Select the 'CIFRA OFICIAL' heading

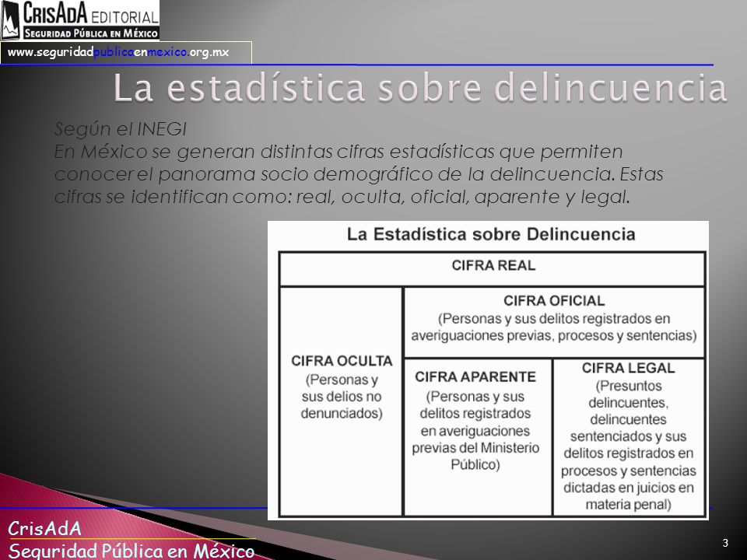[553, 301]
